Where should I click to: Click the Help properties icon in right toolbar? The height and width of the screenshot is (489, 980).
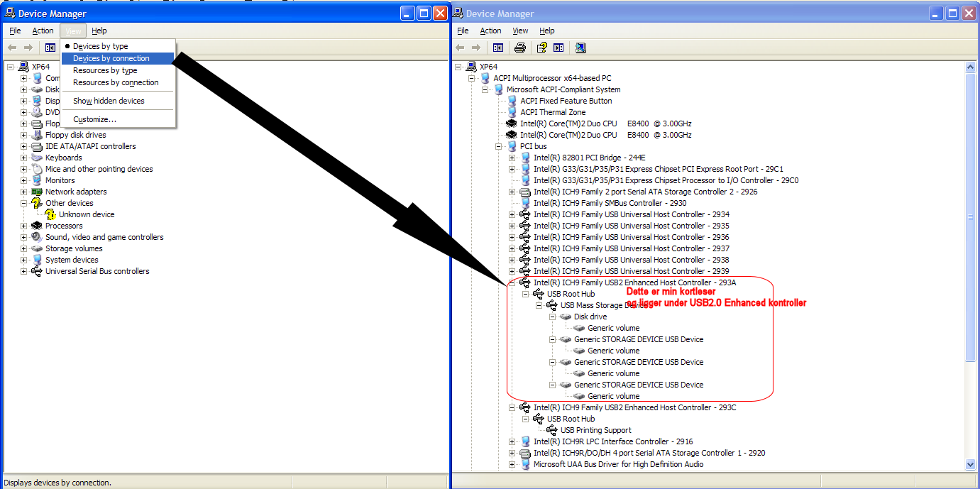click(542, 48)
